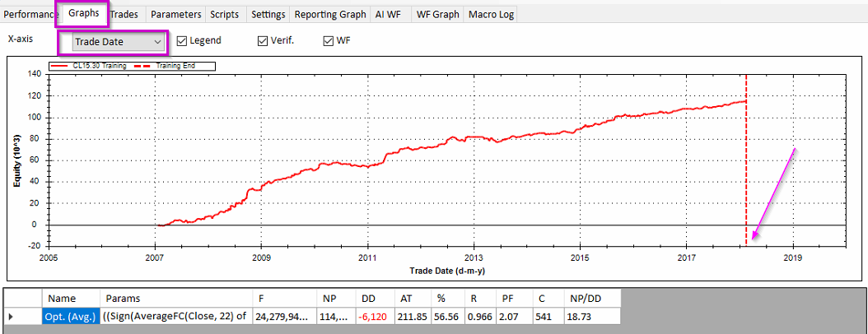Click the row selector arrow in results table
Viewport: 868px width, 334px height.
tap(12, 316)
